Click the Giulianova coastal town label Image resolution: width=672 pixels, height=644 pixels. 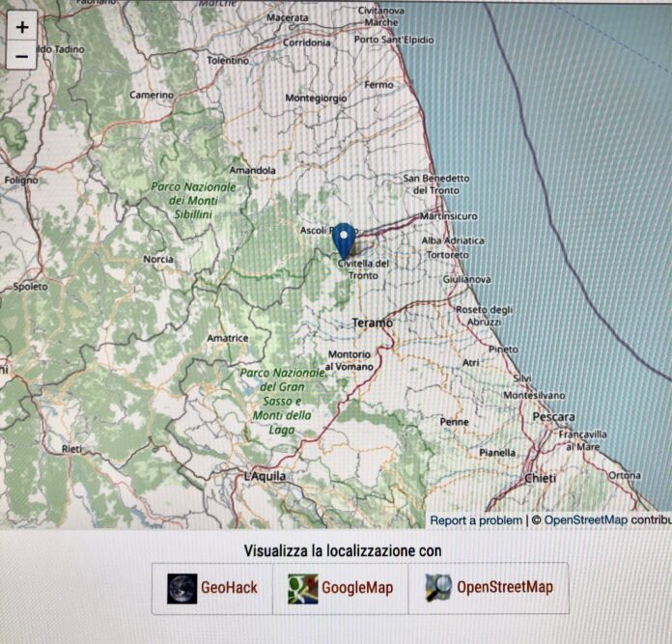[465, 279]
